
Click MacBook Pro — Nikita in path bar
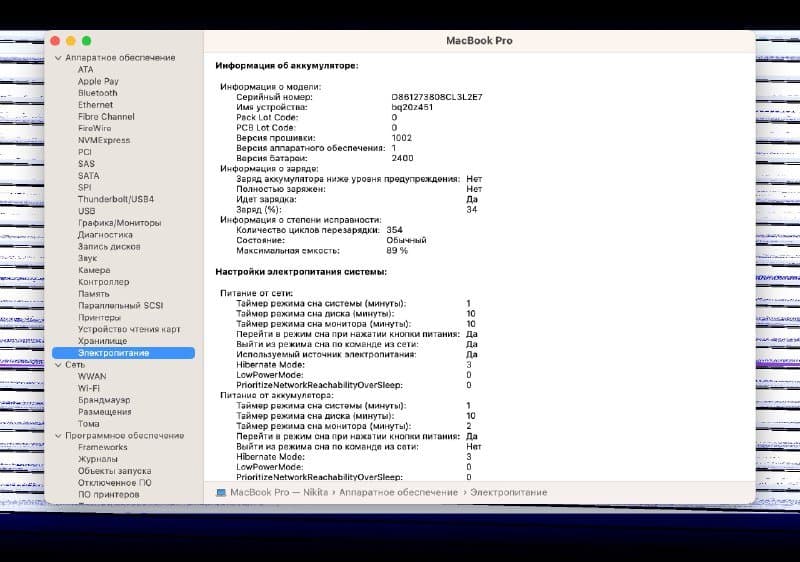(279, 493)
